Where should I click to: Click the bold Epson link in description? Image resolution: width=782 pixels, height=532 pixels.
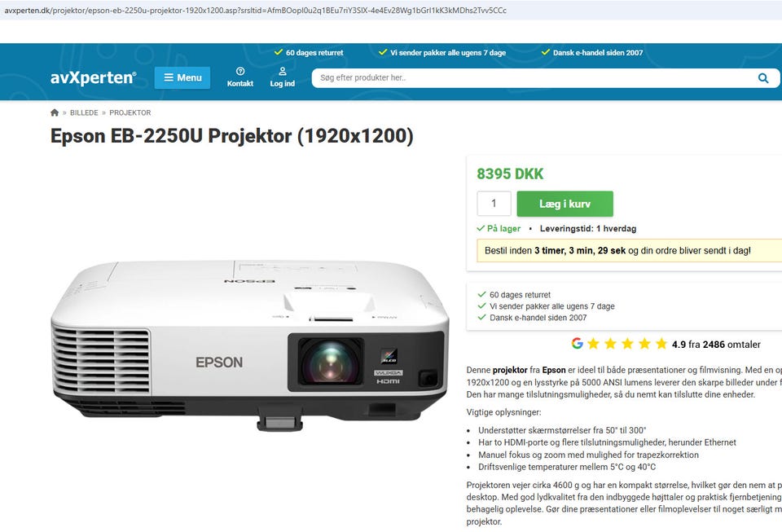pos(554,370)
